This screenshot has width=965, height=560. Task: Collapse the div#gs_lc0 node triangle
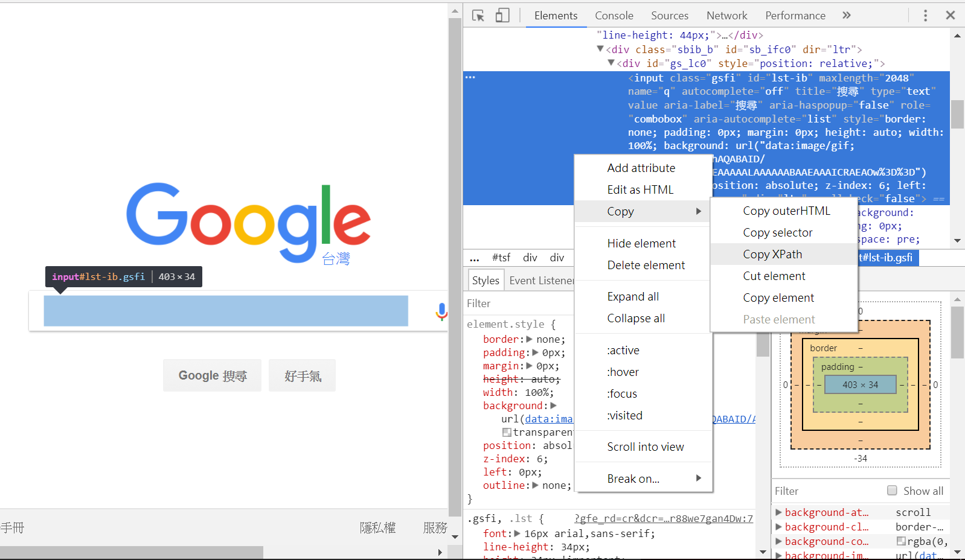coord(611,63)
